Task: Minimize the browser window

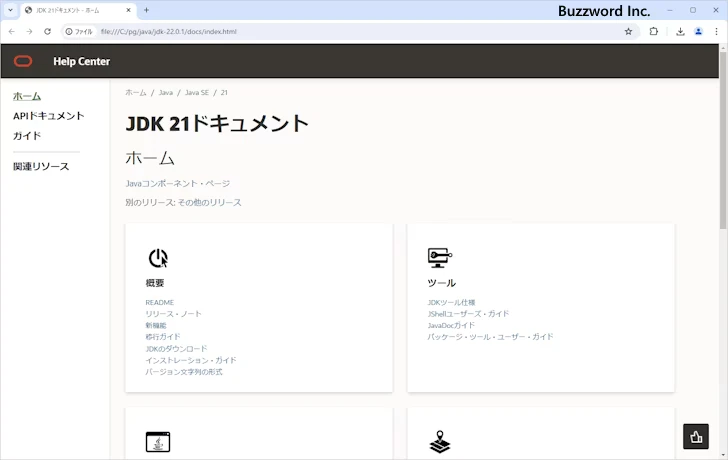Action: [x=670, y=10]
